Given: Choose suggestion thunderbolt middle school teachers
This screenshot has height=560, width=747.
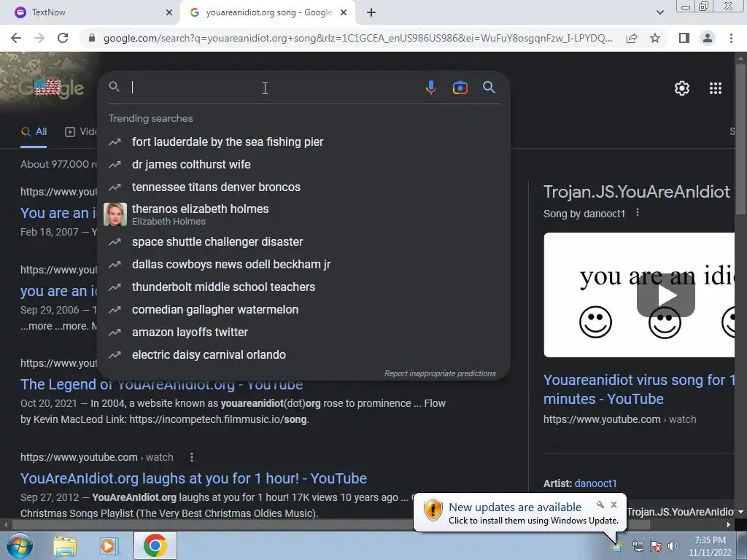Looking at the screenshot, I should pyautogui.click(x=303, y=287).
